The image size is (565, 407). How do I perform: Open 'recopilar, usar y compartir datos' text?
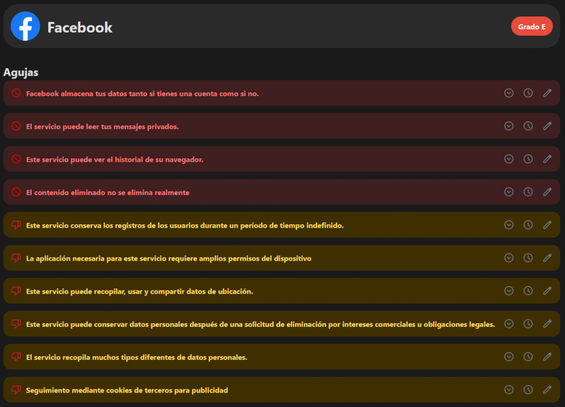[x=139, y=291]
